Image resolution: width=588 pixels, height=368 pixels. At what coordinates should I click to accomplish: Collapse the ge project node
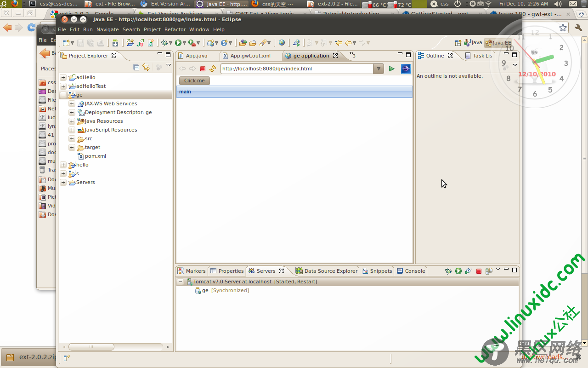click(63, 95)
